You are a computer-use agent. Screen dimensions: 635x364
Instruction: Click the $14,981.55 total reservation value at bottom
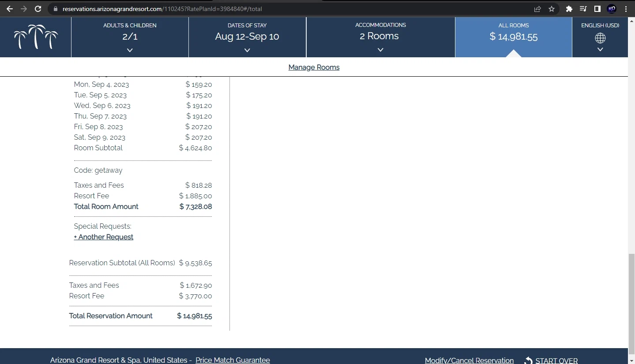pyautogui.click(x=195, y=316)
